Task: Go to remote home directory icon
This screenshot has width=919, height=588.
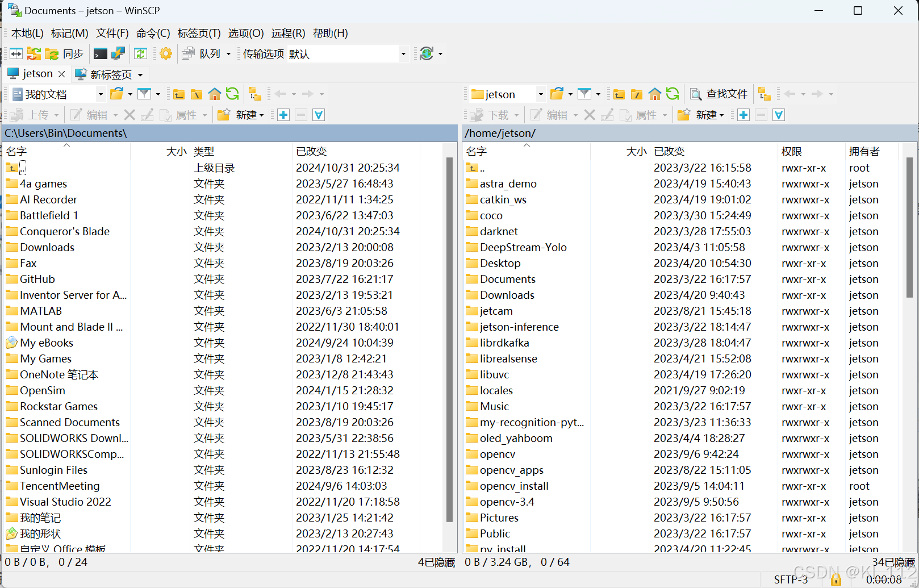Action: tap(655, 94)
